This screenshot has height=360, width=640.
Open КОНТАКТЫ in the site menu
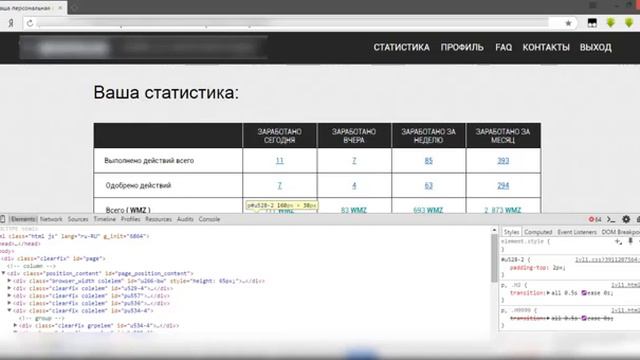point(546,47)
